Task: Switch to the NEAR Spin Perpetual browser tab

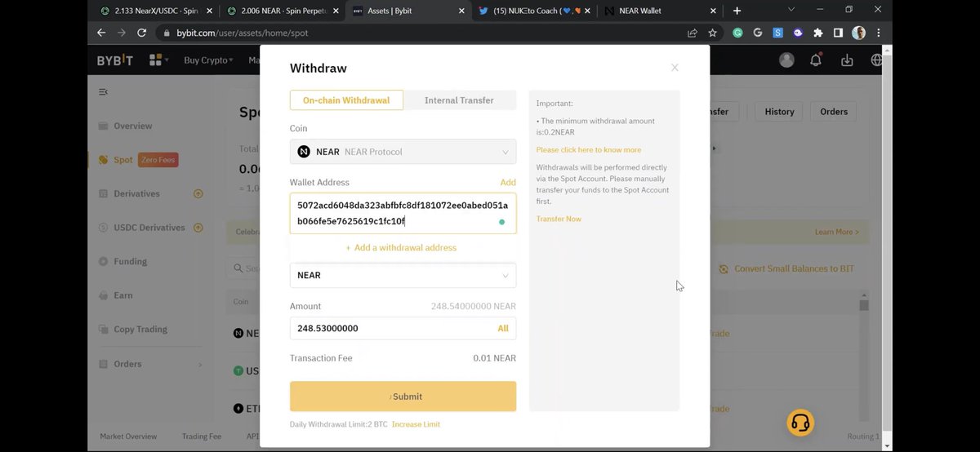Action: (x=283, y=11)
